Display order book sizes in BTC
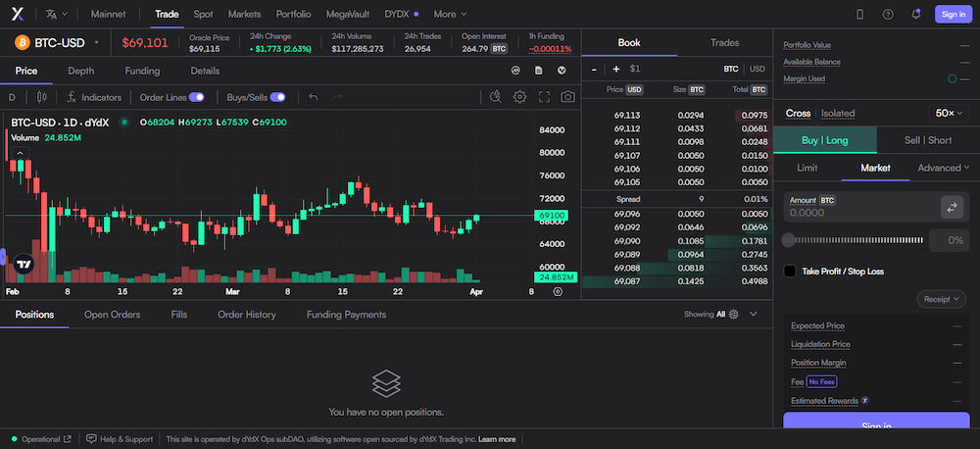The height and width of the screenshot is (449, 980). [x=731, y=69]
